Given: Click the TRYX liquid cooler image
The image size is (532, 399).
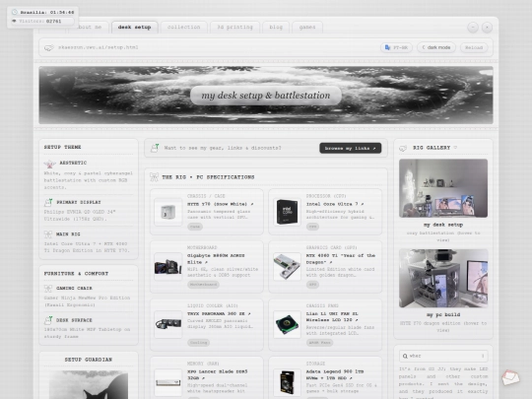Looking at the screenshot, I should [167, 324].
